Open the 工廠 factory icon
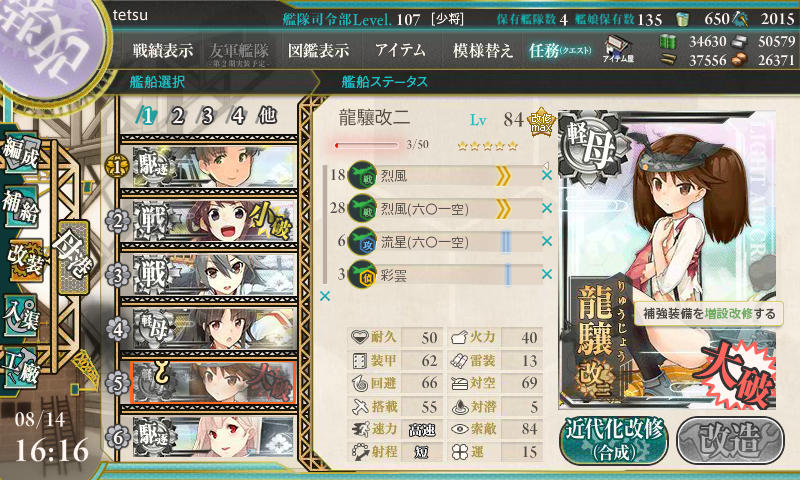Image resolution: width=800 pixels, height=480 pixels. tap(21, 368)
